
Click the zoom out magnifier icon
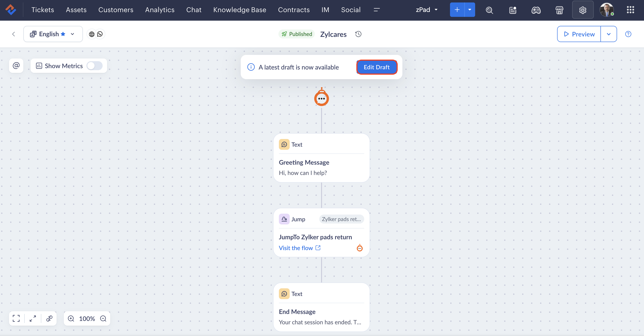click(x=103, y=318)
